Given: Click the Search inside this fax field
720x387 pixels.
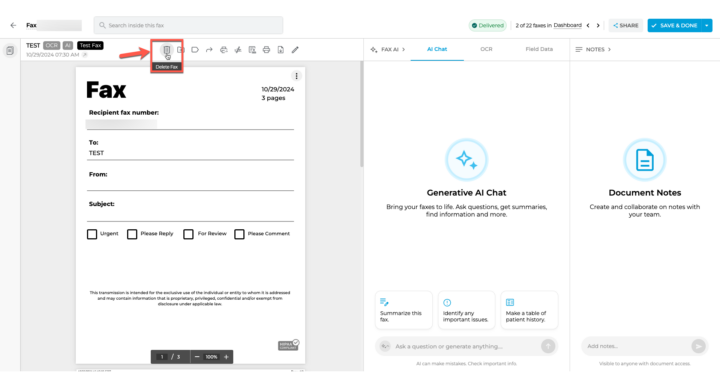Looking at the screenshot, I should coord(188,25).
